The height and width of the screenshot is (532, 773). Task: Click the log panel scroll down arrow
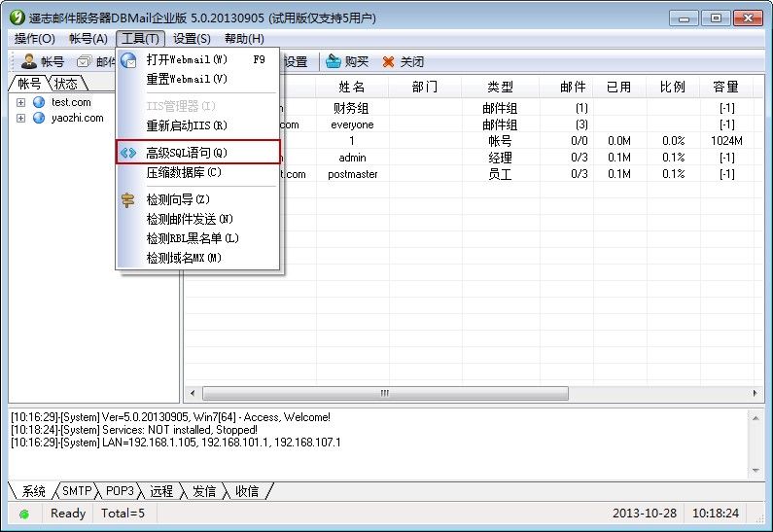[755, 471]
